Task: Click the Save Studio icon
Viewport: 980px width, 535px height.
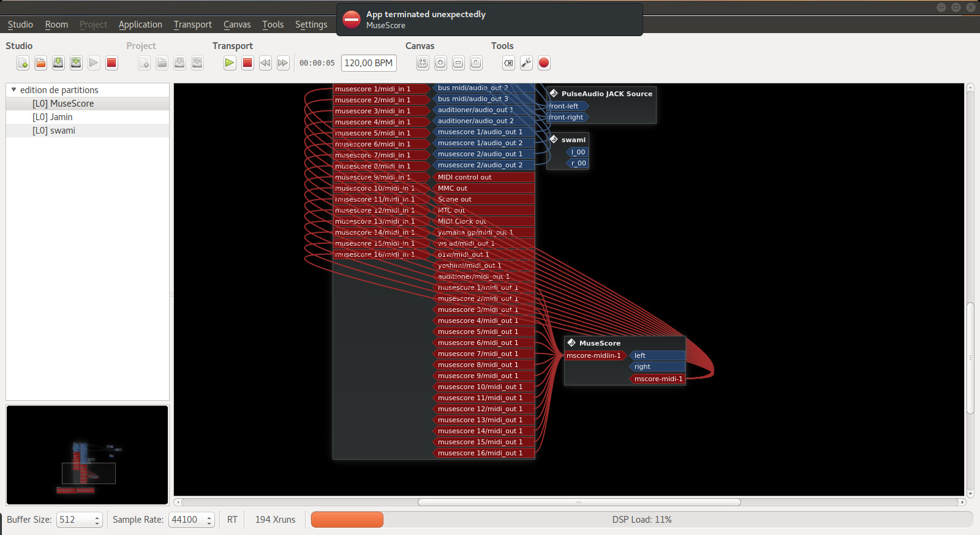Action: (58, 63)
